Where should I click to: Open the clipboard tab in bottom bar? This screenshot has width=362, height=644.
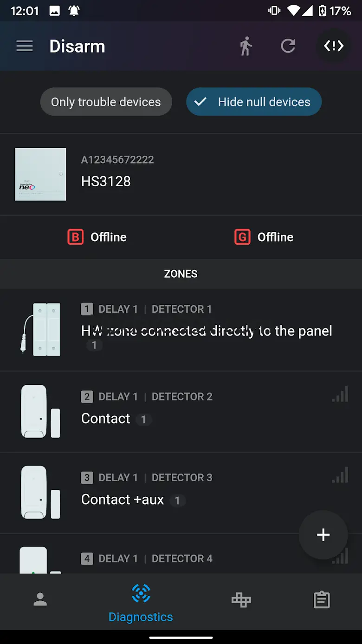pyautogui.click(x=322, y=600)
